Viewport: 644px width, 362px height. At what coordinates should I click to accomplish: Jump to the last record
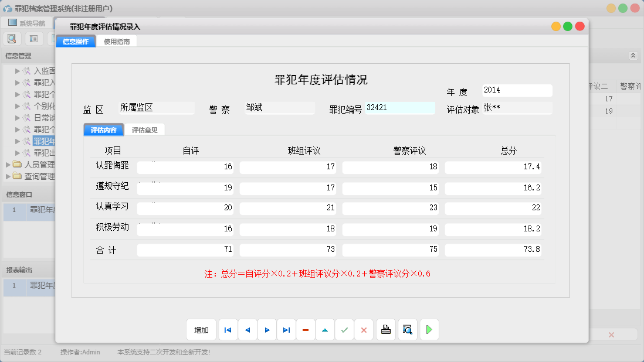(286, 330)
